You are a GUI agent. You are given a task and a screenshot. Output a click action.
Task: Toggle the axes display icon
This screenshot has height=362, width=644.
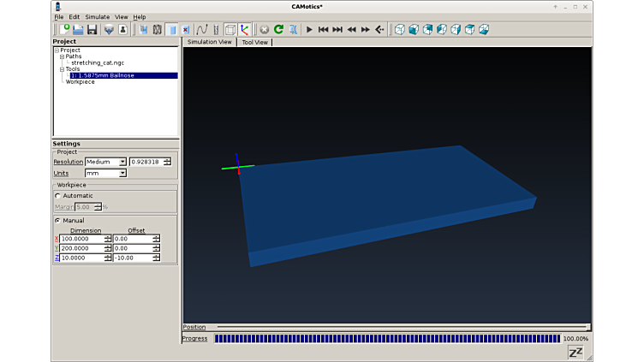[x=245, y=30]
